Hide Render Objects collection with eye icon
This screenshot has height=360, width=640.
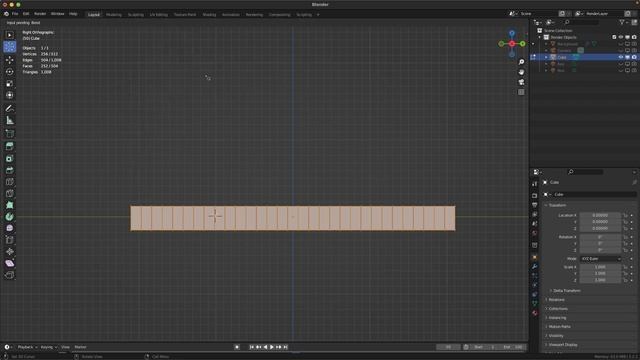tap(621, 37)
